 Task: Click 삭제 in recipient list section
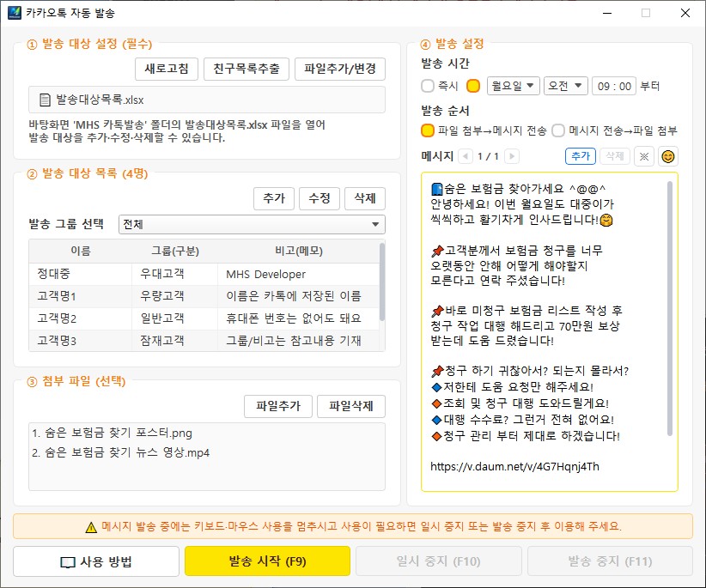tap(365, 198)
